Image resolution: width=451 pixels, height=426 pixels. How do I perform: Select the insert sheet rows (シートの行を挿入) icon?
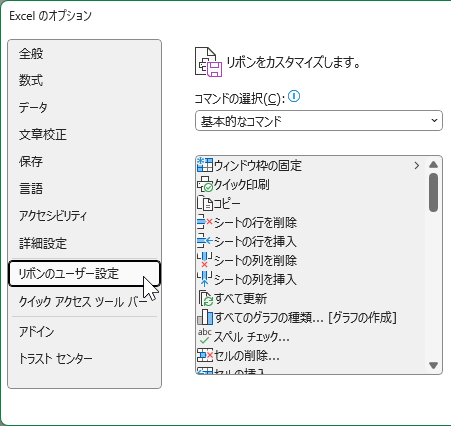(205, 241)
